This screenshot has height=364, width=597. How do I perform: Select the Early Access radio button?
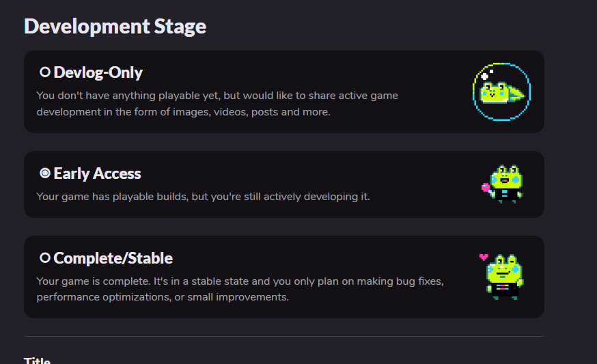(x=45, y=173)
